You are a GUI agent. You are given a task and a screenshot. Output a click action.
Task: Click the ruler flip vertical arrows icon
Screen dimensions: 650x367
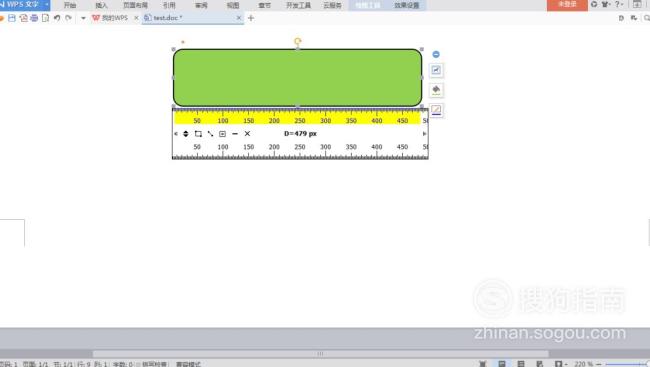186,134
